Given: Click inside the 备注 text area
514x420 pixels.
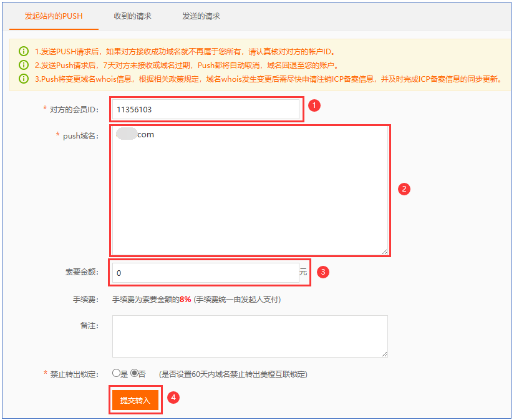Looking at the screenshot, I should tap(250, 336).
